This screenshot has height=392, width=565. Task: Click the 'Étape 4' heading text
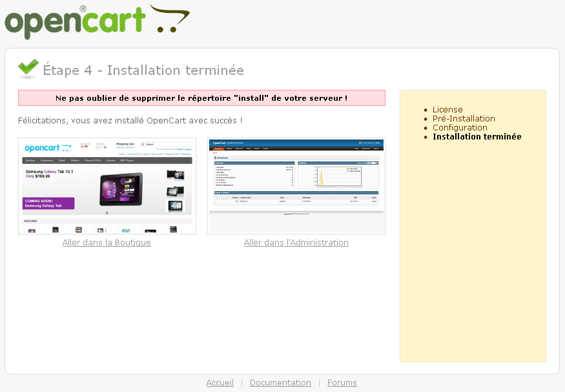click(143, 70)
